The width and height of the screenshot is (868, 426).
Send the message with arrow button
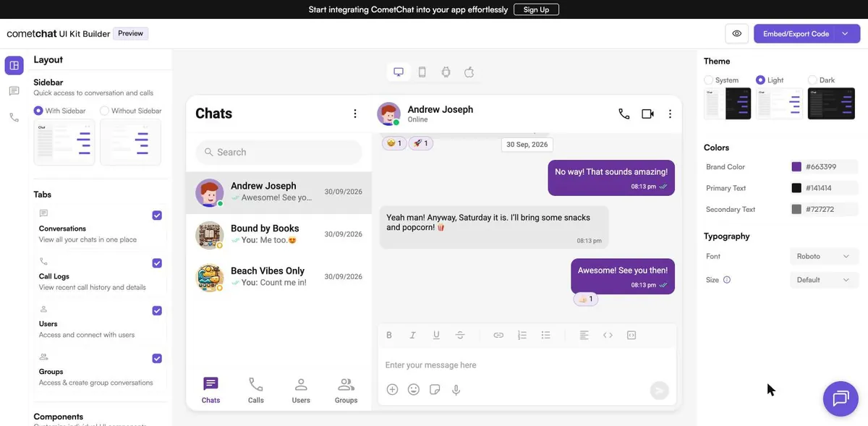[659, 391]
